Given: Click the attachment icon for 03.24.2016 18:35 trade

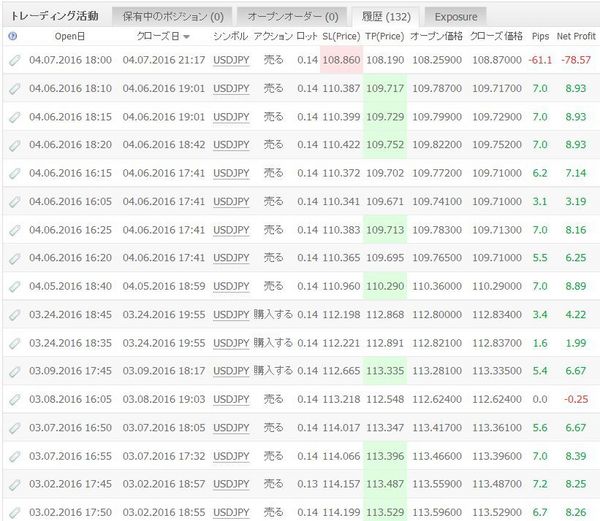Looking at the screenshot, I should 15,343.
